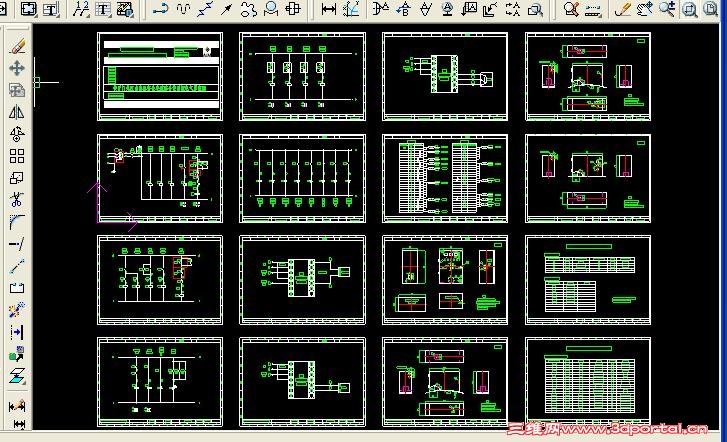
Task: Select the drawing sheet with dense wiring table
Action: point(445,179)
